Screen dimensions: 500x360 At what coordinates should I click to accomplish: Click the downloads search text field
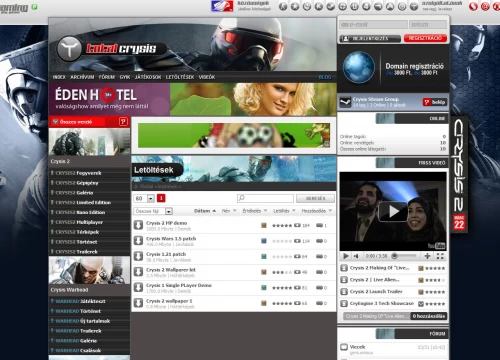(x=265, y=198)
